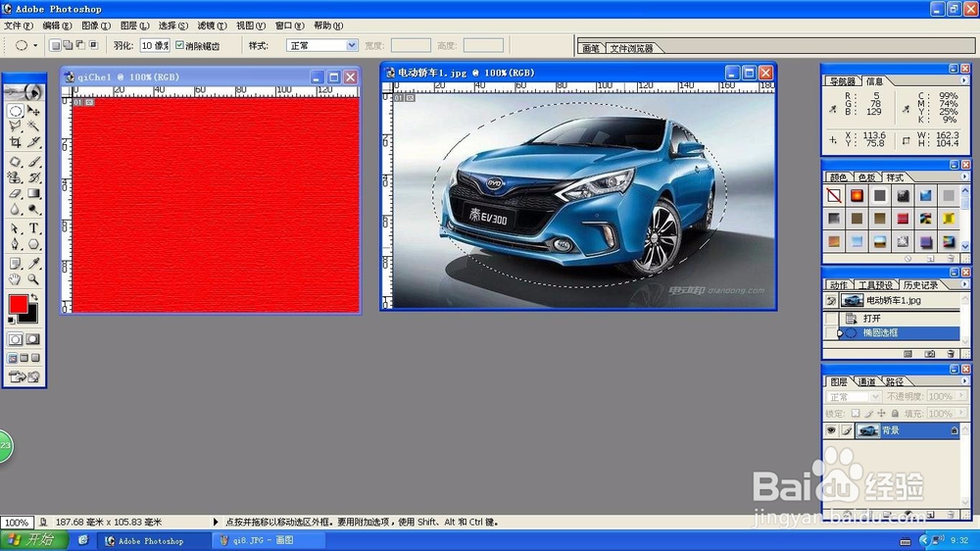
Task: Click the red foreground color swatch
Action: tap(18, 305)
